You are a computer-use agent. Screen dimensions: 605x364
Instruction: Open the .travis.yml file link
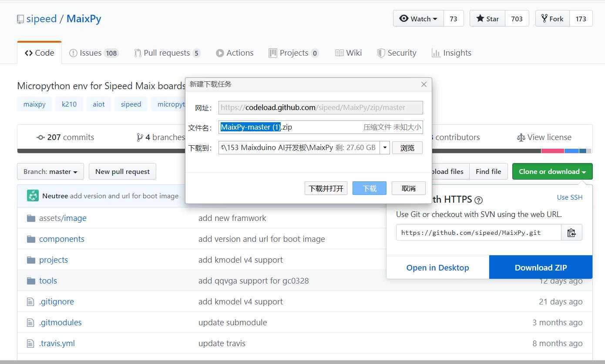click(57, 343)
